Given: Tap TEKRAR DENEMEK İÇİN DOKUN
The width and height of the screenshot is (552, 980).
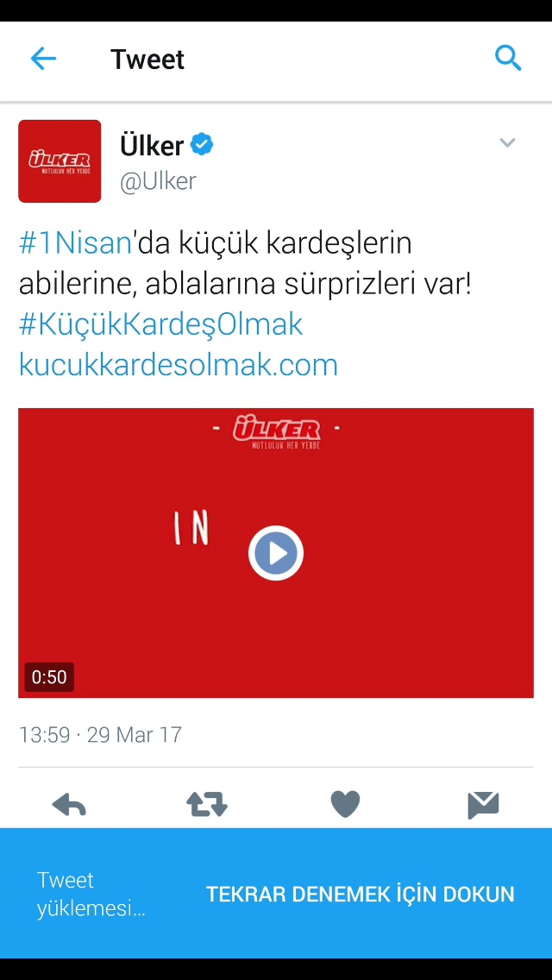Looking at the screenshot, I should pos(360,895).
